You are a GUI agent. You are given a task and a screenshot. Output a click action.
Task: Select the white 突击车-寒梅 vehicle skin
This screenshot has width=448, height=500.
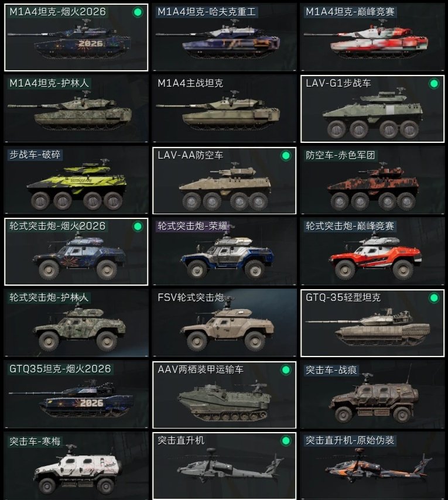tap(76, 466)
